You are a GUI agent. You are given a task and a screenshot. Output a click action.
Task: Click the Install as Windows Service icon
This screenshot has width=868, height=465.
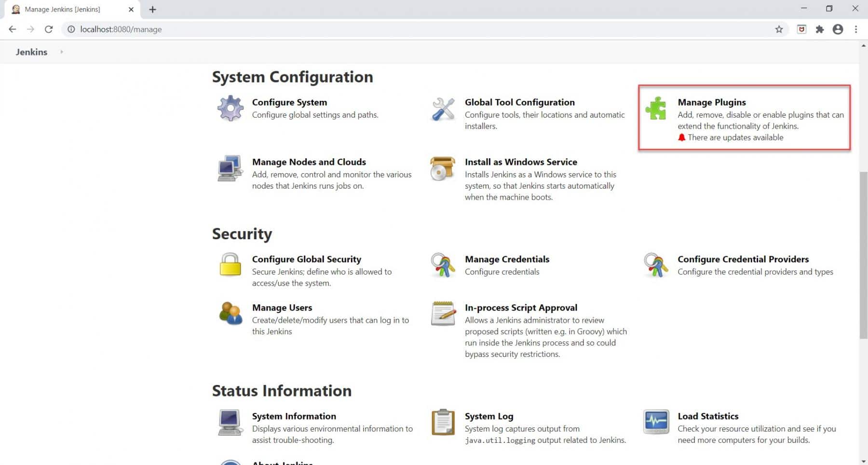442,169
